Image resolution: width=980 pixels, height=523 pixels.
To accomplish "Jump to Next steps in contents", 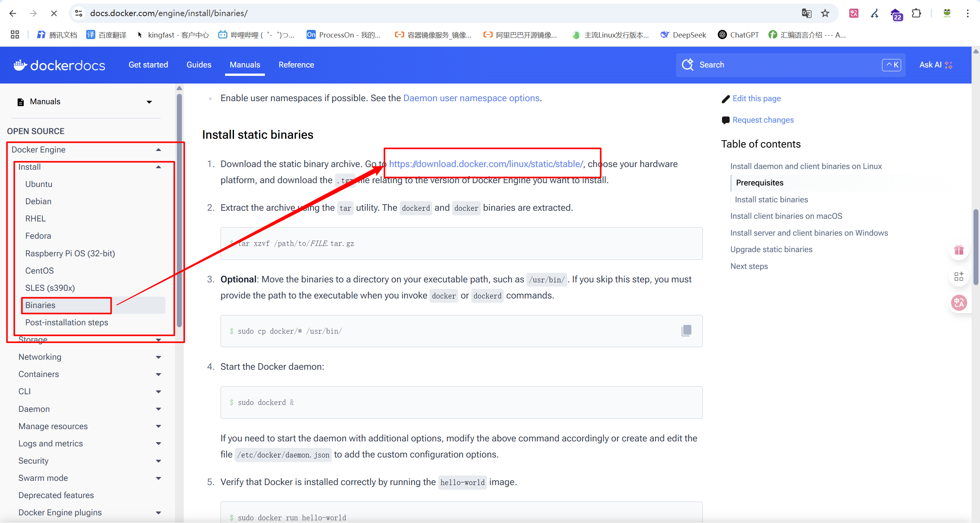I will click(x=749, y=266).
